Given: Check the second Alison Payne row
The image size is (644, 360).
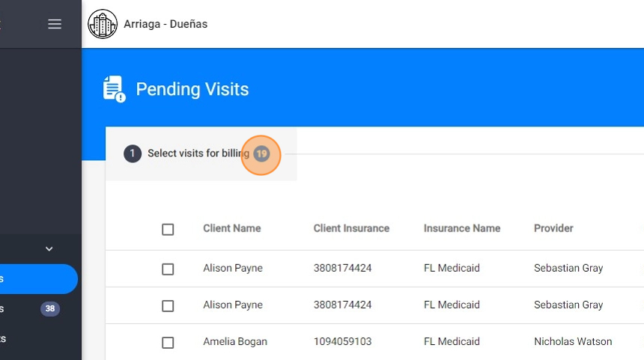Looking at the screenshot, I should point(168,305).
